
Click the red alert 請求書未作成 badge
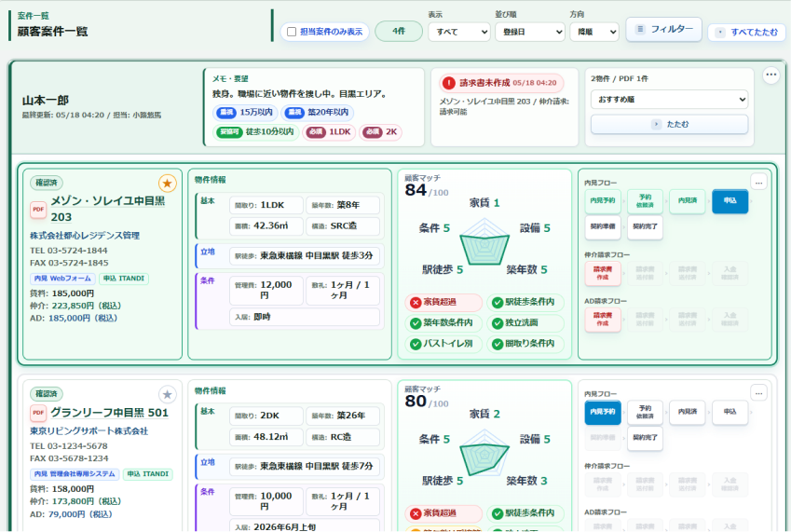pyautogui.click(x=500, y=83)
